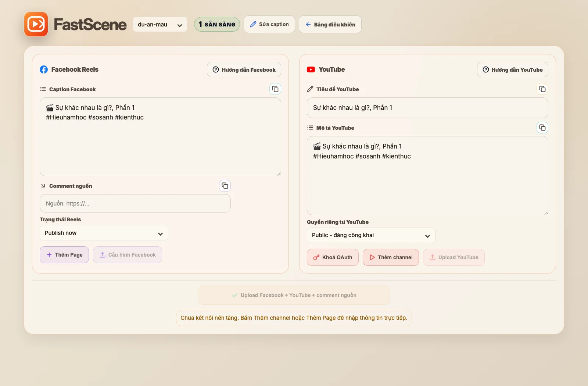Focus the Caption Facebook text area
This screenshot has height=386, width=588.
coord(160,137)
